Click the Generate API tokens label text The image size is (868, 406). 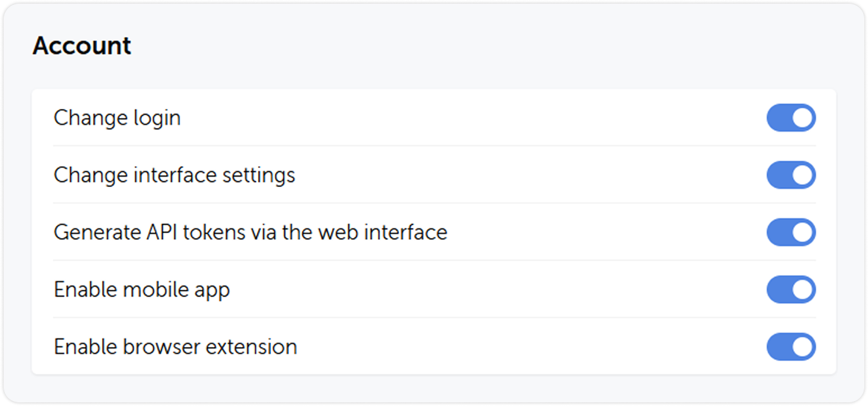(x=251, y=232)
